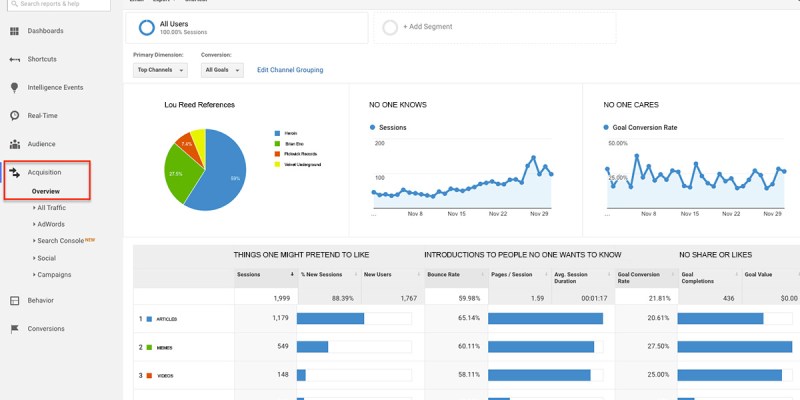Viewport: 800px width, 400px height.
Task: Open the All Goals conversion dropdown
Action: tap(222, 70)
